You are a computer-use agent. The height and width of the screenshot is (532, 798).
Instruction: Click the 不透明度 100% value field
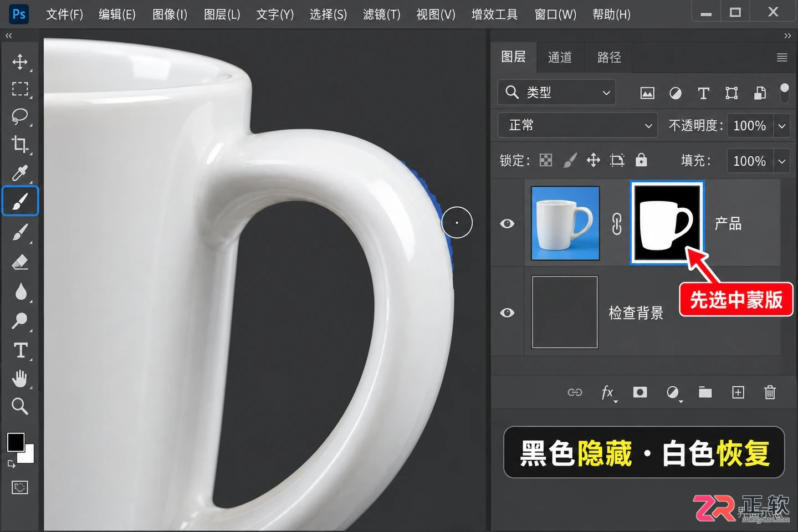coord(750,126)
